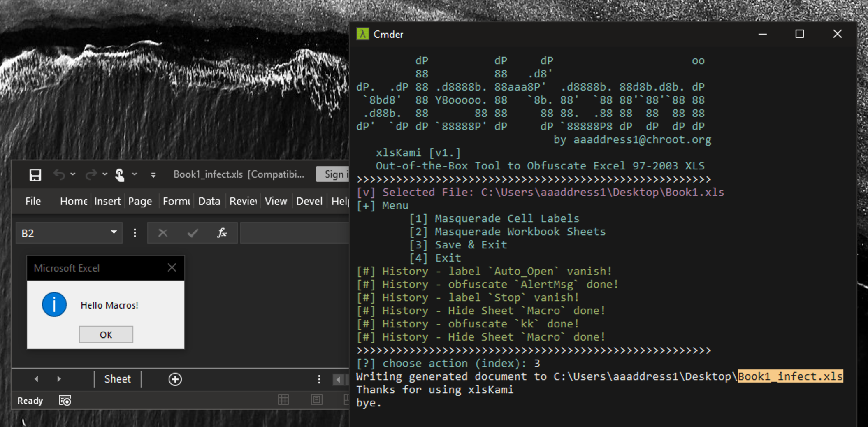Click the Insert Function fx icon
This screenshot has height=427, width=868.
click(x=222, y=233)
